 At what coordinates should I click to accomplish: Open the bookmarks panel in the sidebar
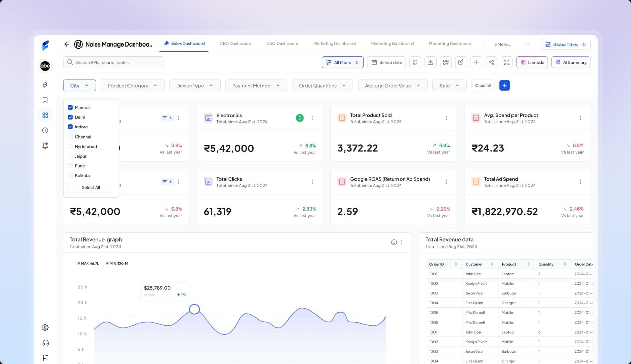tap(45, 99)
